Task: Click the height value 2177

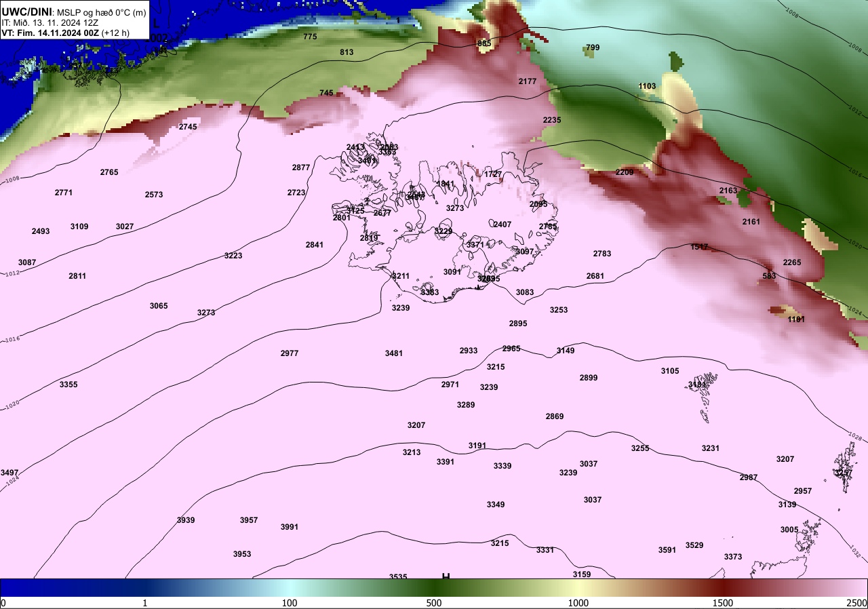Action: tap(528, 81)
